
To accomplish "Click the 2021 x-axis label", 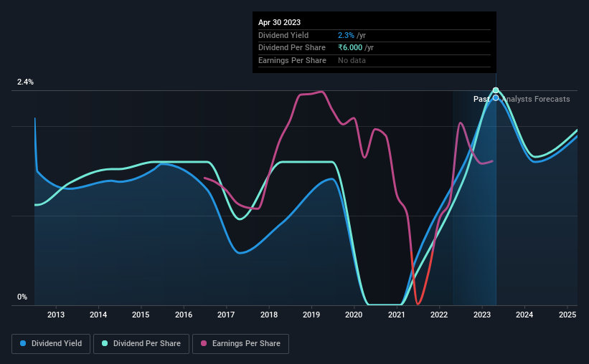I will coord(396,315).
